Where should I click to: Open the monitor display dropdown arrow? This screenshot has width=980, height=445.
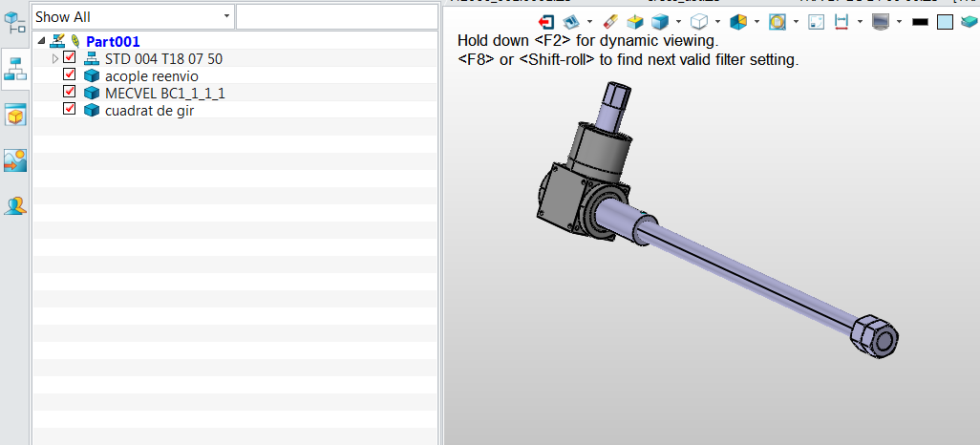(x=899, y=22)
